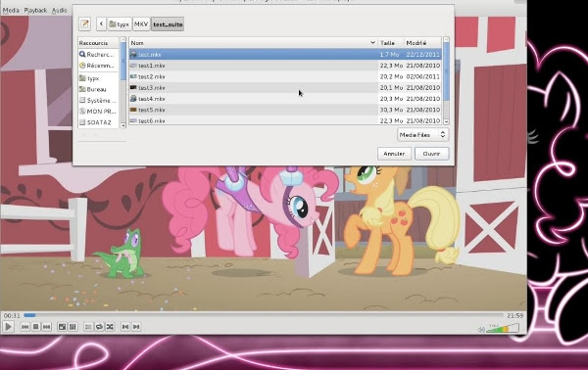Viewport: 588px width, 370px height.
Task: Click test5.mkv file thumbnail icon
Action: (133, 110)
